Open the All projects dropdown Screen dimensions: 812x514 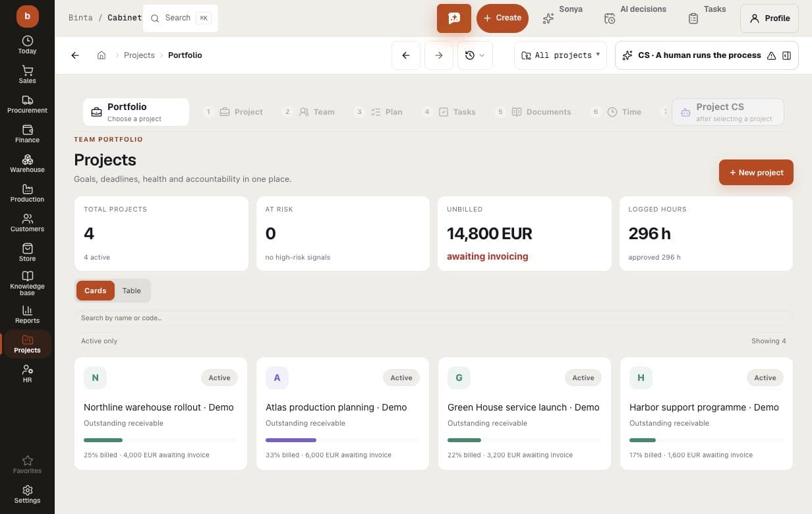560,55
